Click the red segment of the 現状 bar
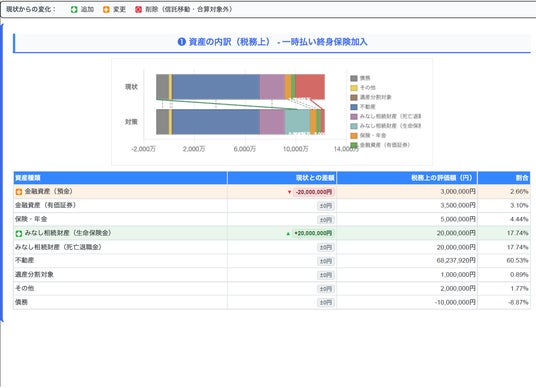536x388 pixels. [x=310, y=87]
